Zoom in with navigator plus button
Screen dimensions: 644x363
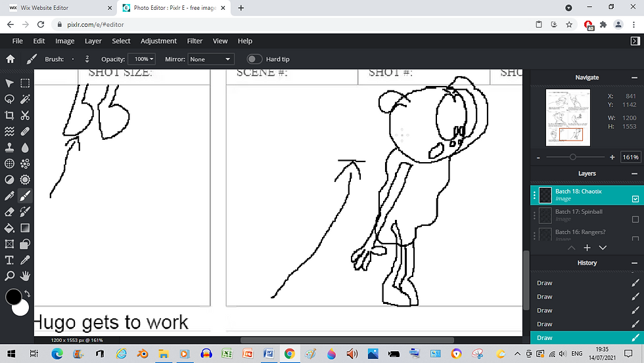(x=612, y=157)
